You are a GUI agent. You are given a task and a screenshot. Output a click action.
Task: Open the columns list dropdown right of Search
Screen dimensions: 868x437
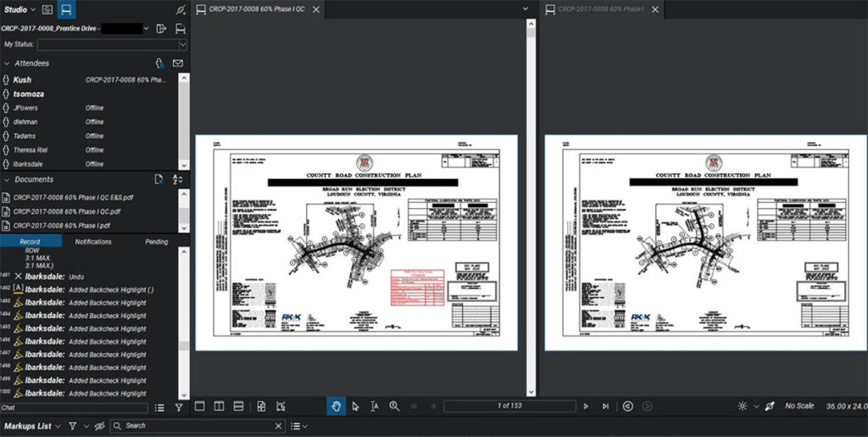coord(299,426)
